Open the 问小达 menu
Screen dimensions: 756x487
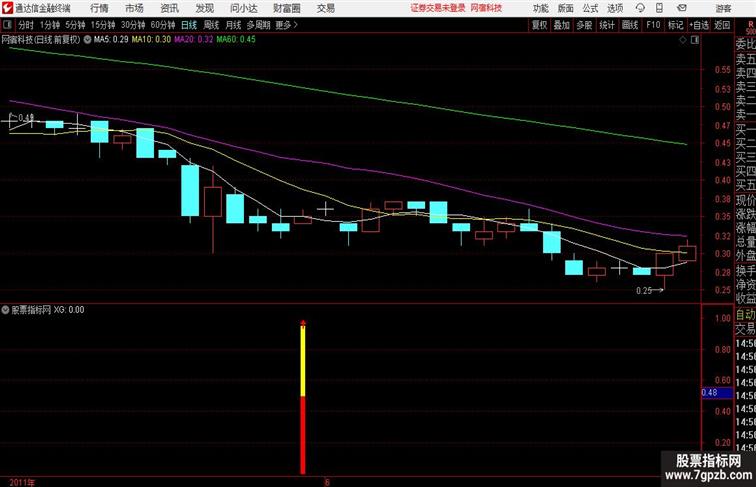(243, 8)
